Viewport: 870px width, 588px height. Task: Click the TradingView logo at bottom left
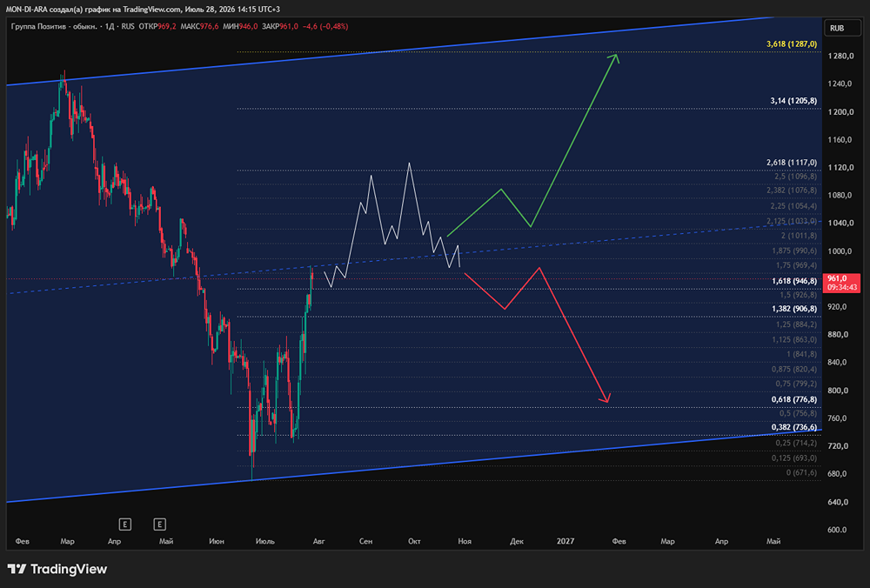click(x=57, y=569)
